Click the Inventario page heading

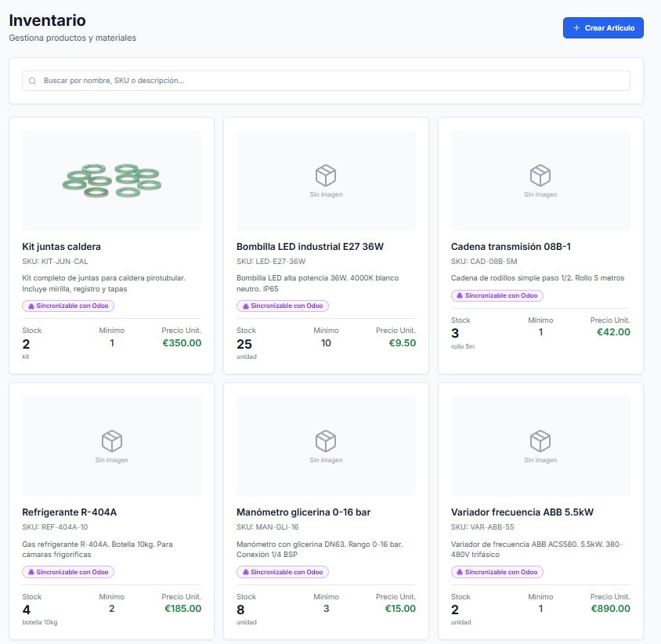(x=47, y=20)
